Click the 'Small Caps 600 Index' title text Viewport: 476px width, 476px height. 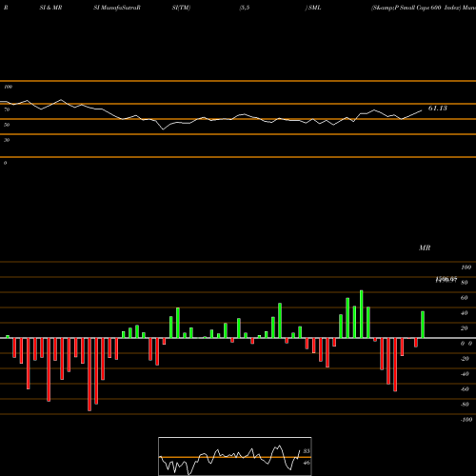coord(430,8)
